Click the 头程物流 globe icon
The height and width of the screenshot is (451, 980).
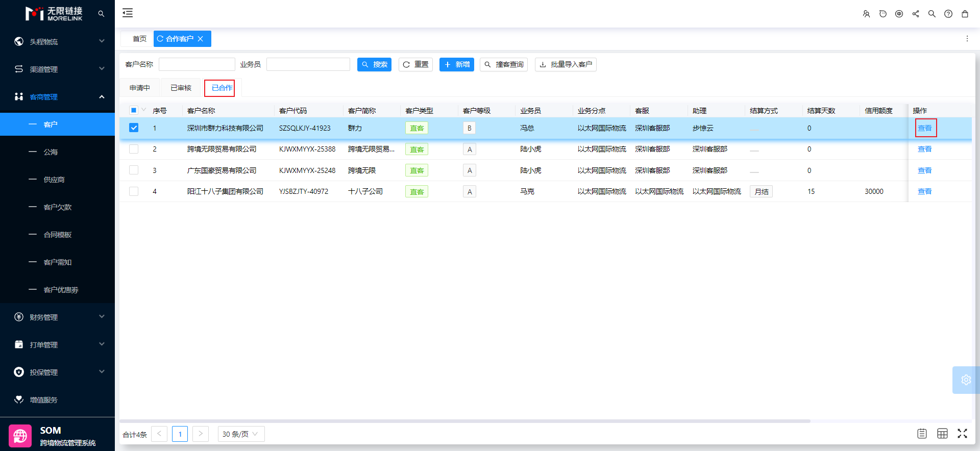(19, 41)
